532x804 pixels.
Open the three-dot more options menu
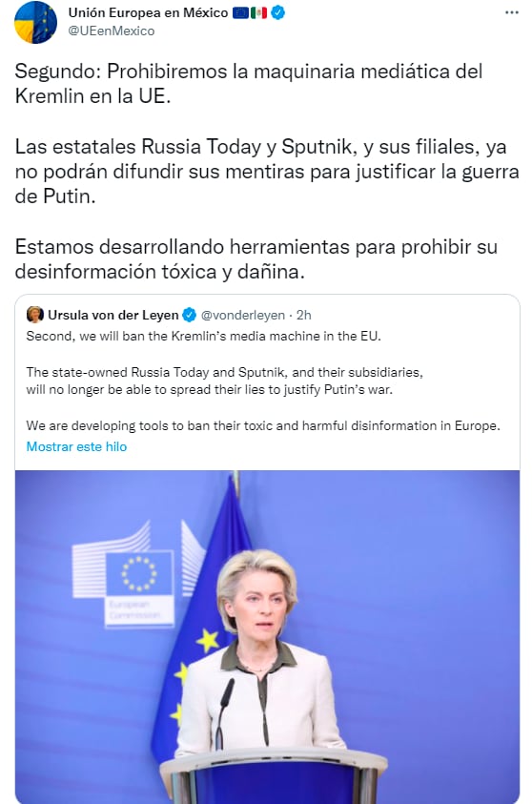[x=511, y=12]
